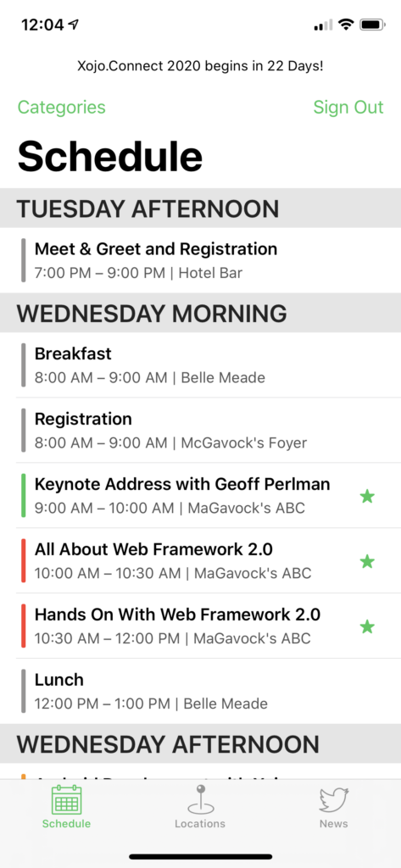Image resolution: width=401 pixels, height=868 pixels.
Task: Tap the Wi-Fi status icon
Action: pyautogui.click(x=346, y=25)
